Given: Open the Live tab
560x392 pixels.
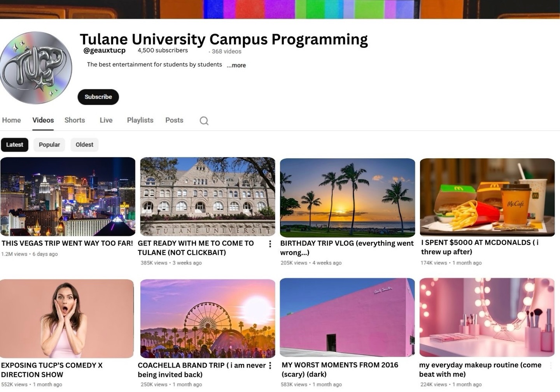Looking at the screenshot, I should pos(106,120).
